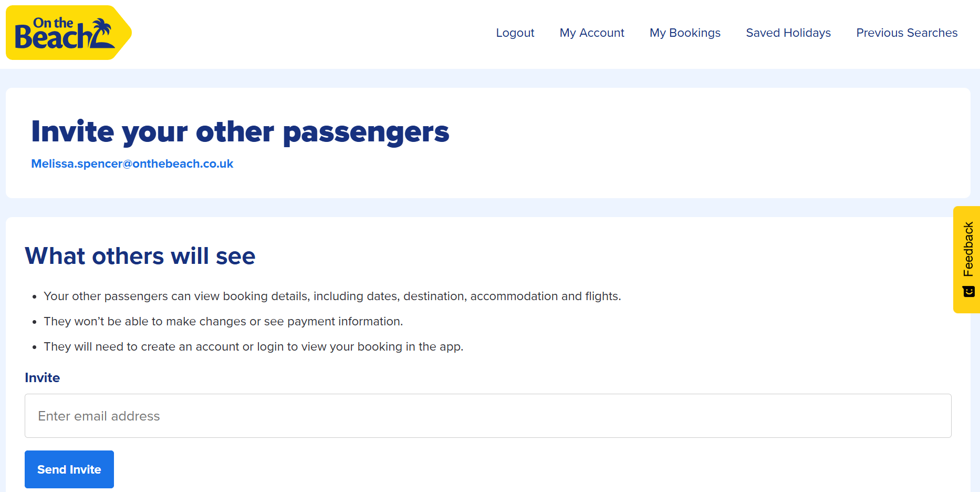
Task: View Saved Holidays
Action: point(788,33)
